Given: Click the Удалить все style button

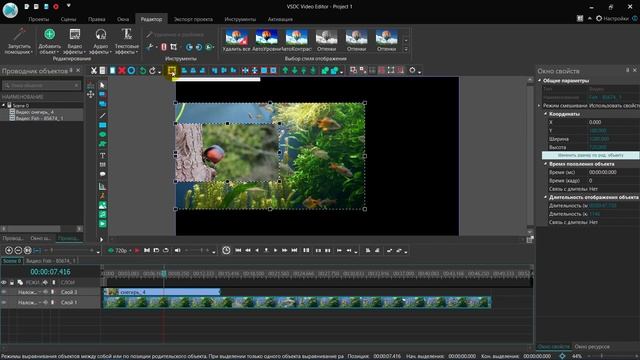Looking at the screenshot, I should 236,41.
